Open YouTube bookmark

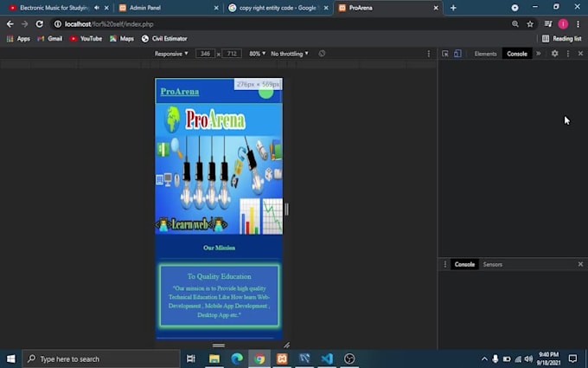click(x=86, y=39)
